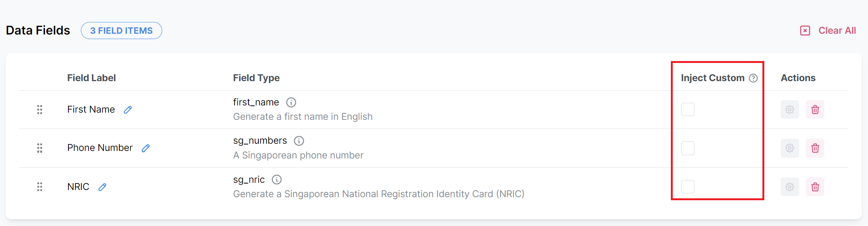The height and width of the screenshot is (226, 868).
Task: Delete the NRIC field row
Action: coord(815,187)
